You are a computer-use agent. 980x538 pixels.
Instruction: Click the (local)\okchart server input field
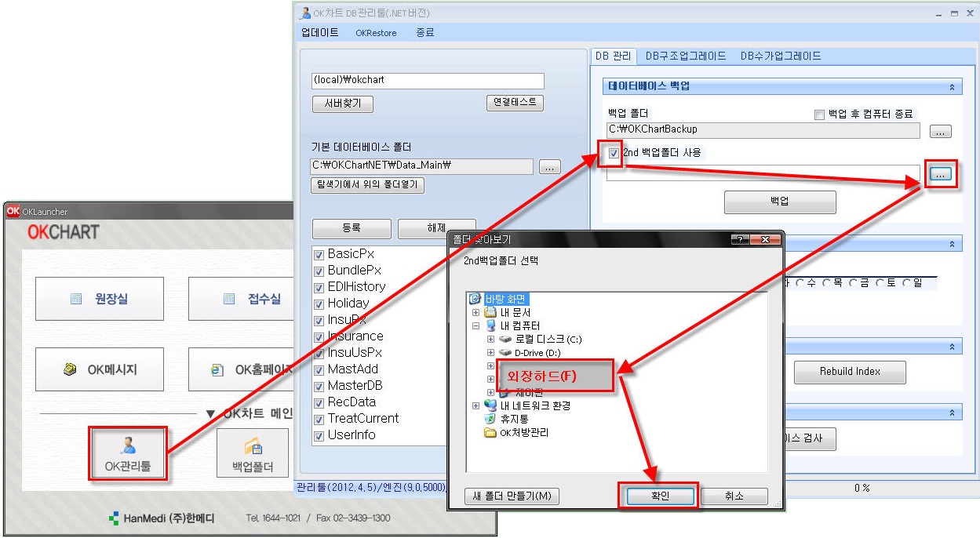(428, 81)
